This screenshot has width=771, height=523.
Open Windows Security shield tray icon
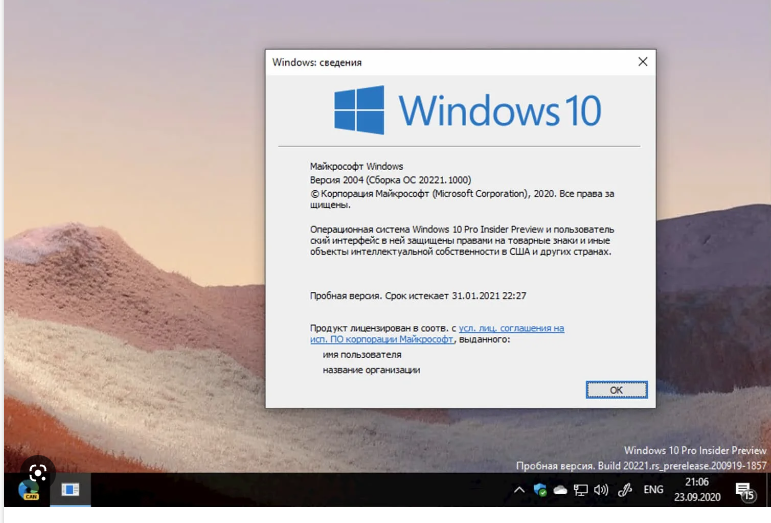click(x=540, y=490)
